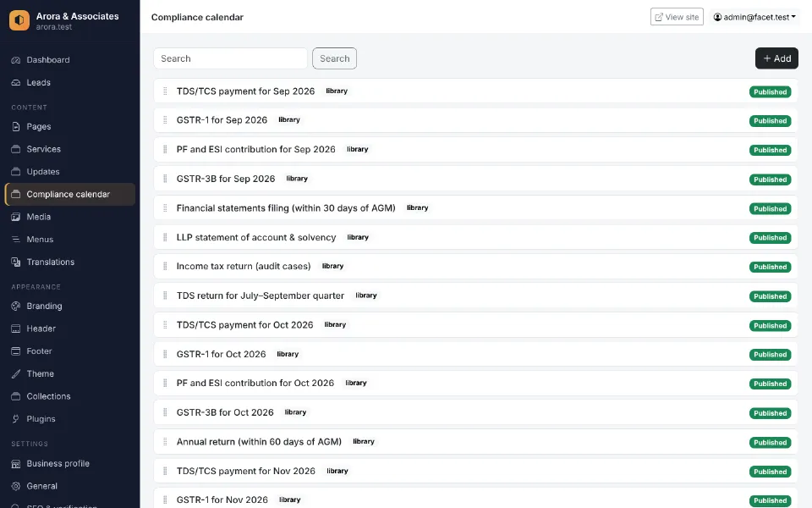This screenshot has width=812, height=508.
Task: Click drag handle of TDS/TCS payment Sep 2026
Action: 165,91
